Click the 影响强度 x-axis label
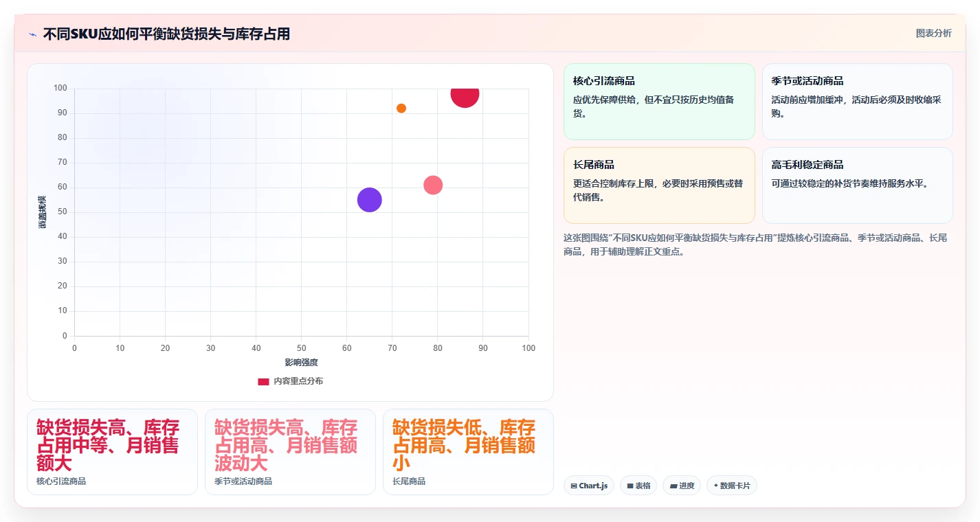This screenshot has width=980, height=522. 301,363
